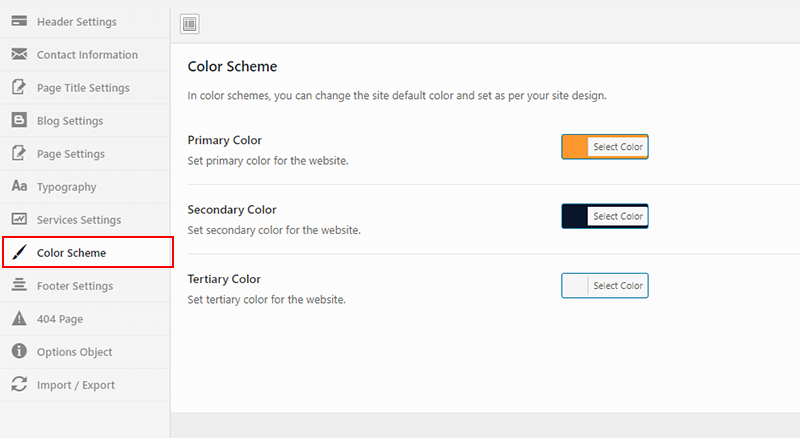Screen dimensions: 800x438
Task: Click the 404 Page warning triangle icon
Action: coord(19,318)
